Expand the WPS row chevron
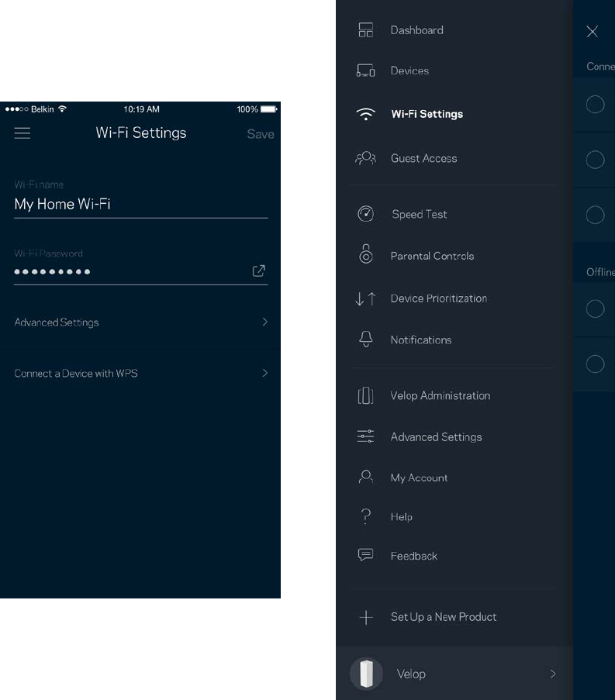615x700 pixels. click(x=265, y=373)
